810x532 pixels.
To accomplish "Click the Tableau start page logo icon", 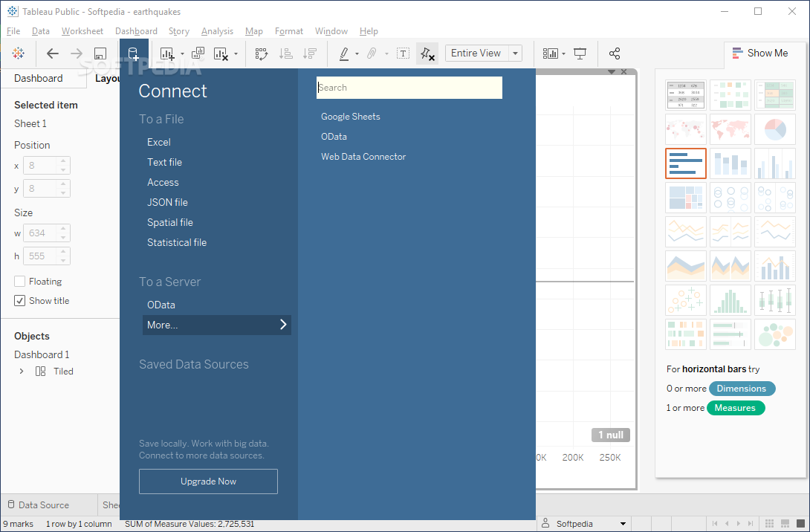I will [x=18, y=53].
